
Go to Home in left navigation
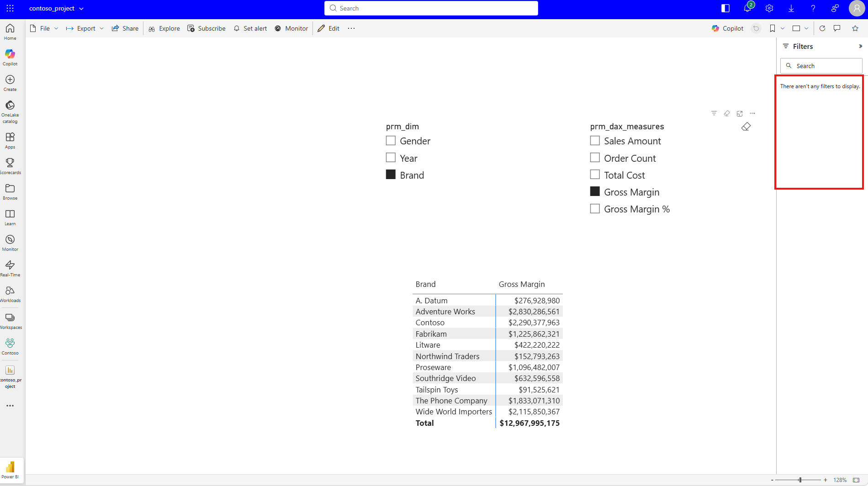pos(10,32)
